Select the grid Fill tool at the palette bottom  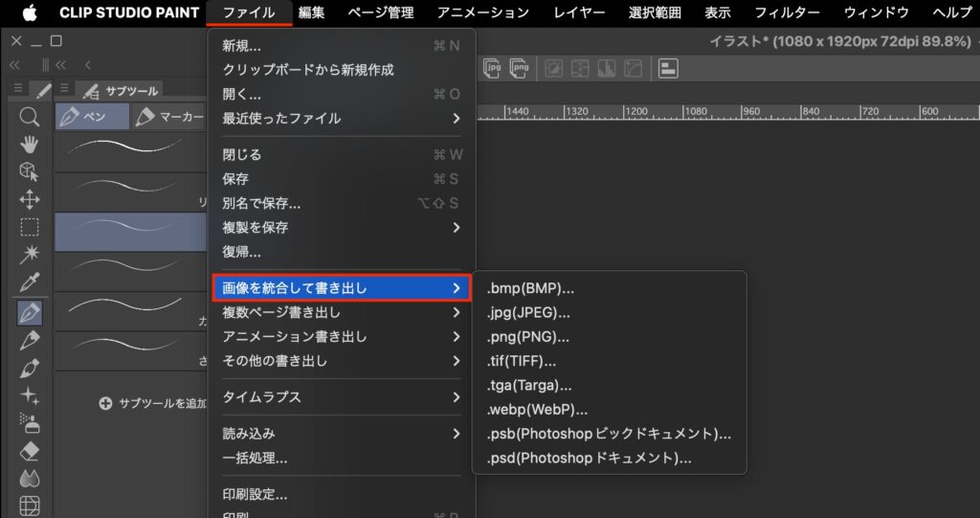[x=30, y=506]
